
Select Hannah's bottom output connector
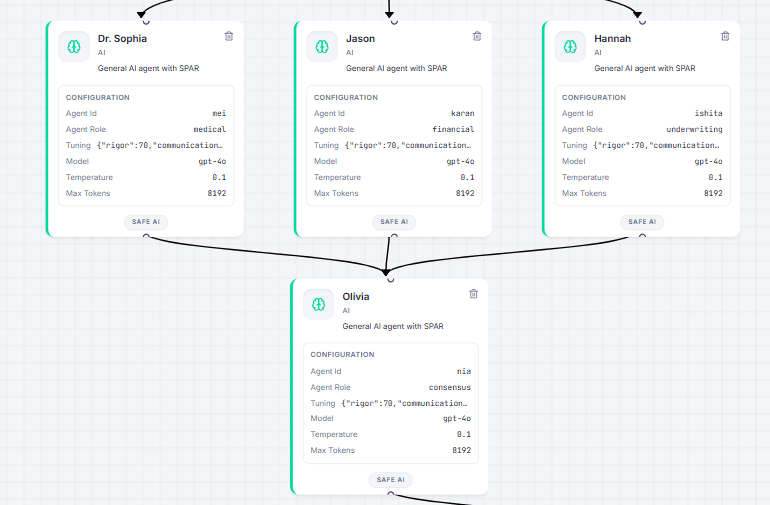coord(642,237)
